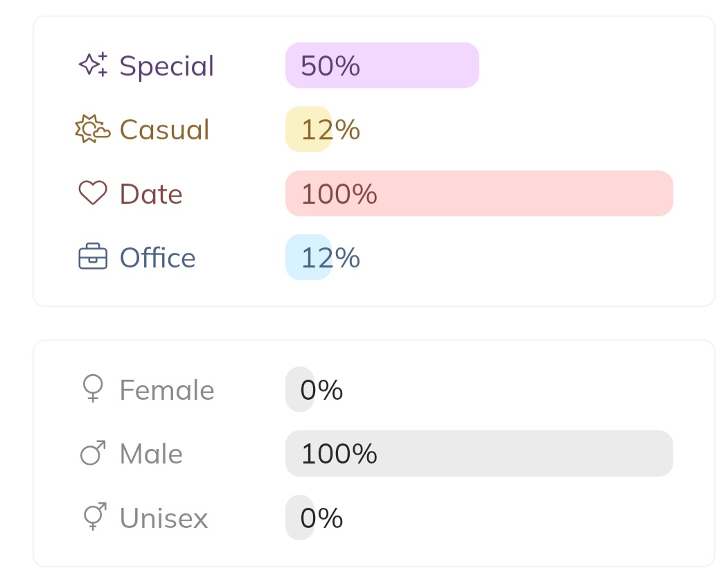728x582 pixels.
Task: Click the 0% Female bar
Action: 300,389
